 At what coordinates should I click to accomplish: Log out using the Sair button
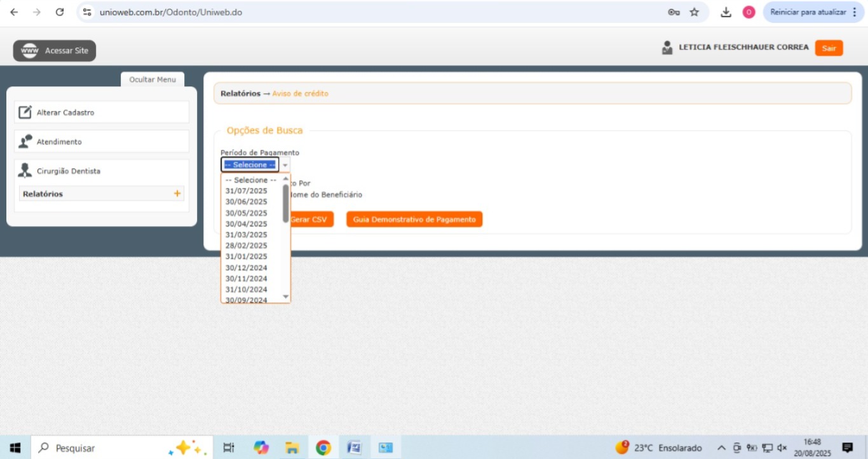(829, 48)
